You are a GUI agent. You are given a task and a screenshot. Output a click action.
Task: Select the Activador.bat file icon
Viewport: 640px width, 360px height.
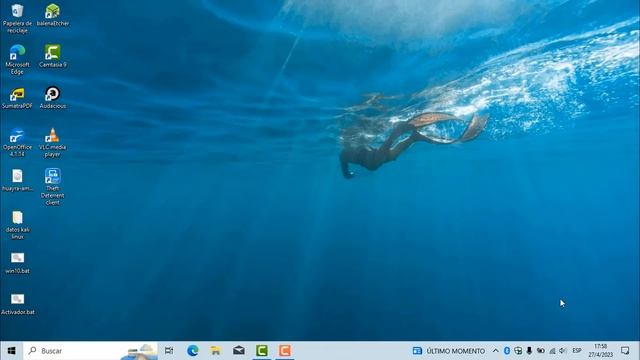click(18, 304)
